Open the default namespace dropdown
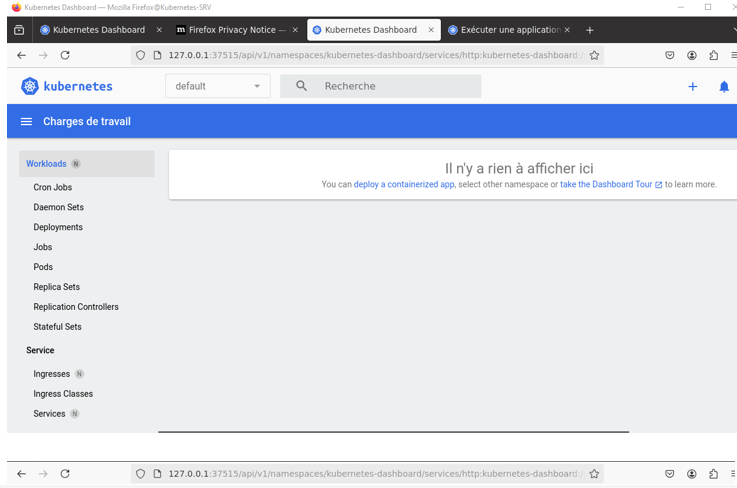Viewport: 737px width, 488px height. [217, 87]
